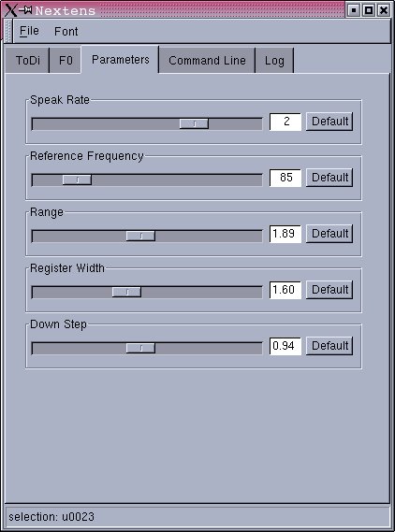Focus the Register Width value field 1.60

[x=285, y=290]
